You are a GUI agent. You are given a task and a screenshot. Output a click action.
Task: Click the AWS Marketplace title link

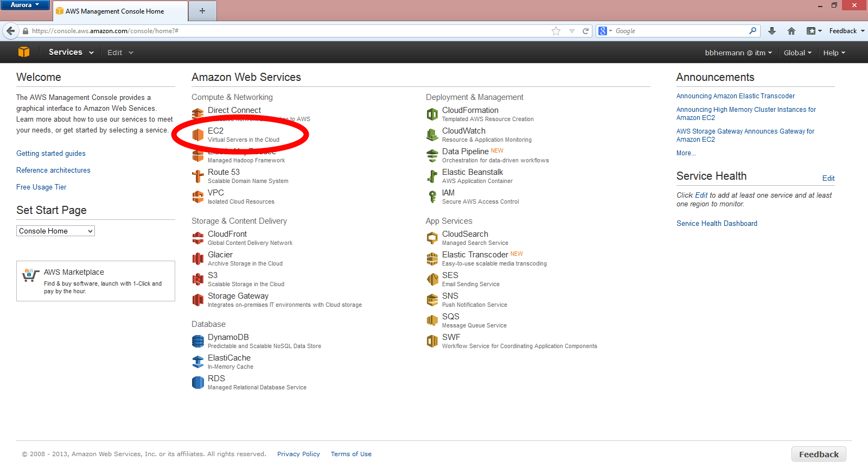pyautogui.click(x=74, y=272)
